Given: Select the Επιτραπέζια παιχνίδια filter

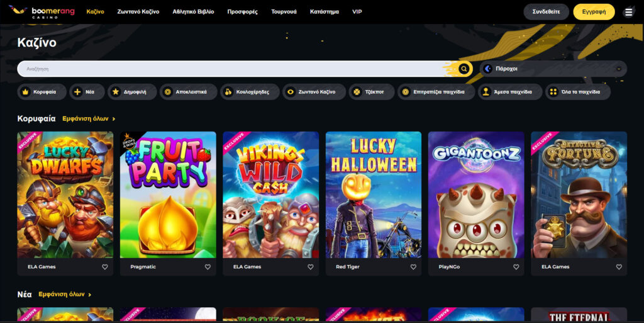Looking at the screenshot, I should 436,92.
